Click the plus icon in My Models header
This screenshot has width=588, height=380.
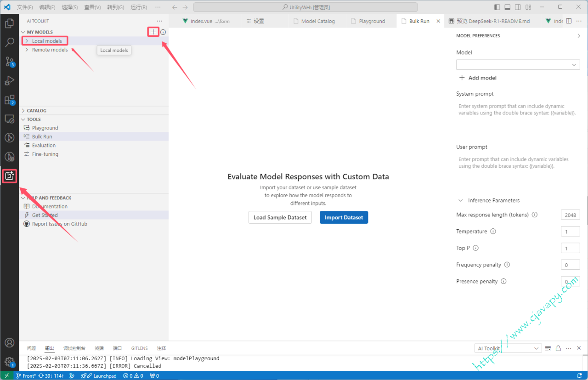point(153,32)
